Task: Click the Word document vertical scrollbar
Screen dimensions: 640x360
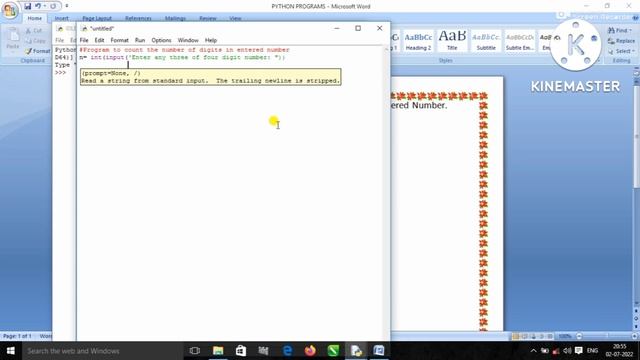Action: pos(636,188)
